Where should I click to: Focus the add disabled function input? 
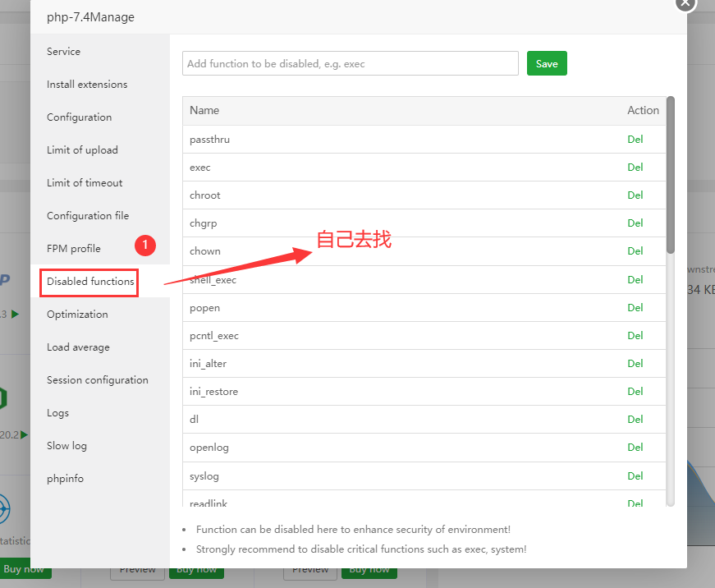tap(351, 63)
